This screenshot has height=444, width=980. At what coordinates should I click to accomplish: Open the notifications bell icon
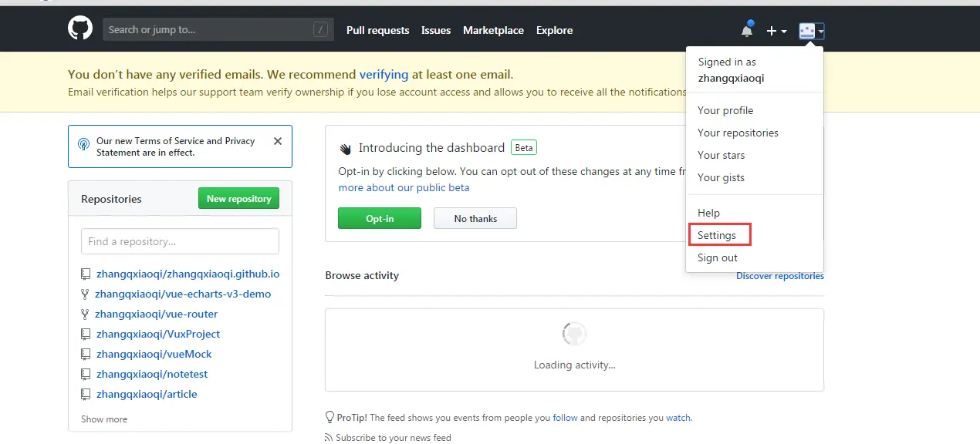(x=747, y=29)
